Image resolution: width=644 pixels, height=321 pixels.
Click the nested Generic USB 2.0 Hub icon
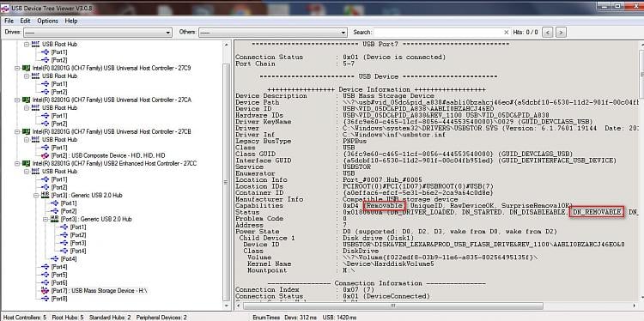(x=55, y=219)
